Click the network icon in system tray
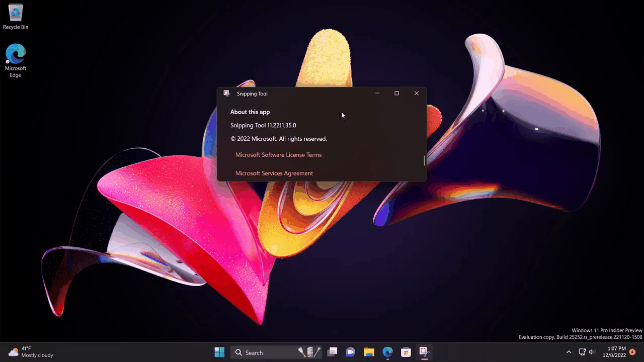The width and height of the screenshot is (644, 362). point(582,352)
